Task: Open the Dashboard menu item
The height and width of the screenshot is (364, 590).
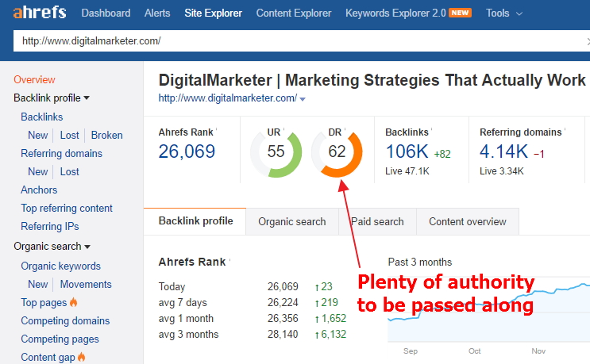Action: tap(106, 13)
